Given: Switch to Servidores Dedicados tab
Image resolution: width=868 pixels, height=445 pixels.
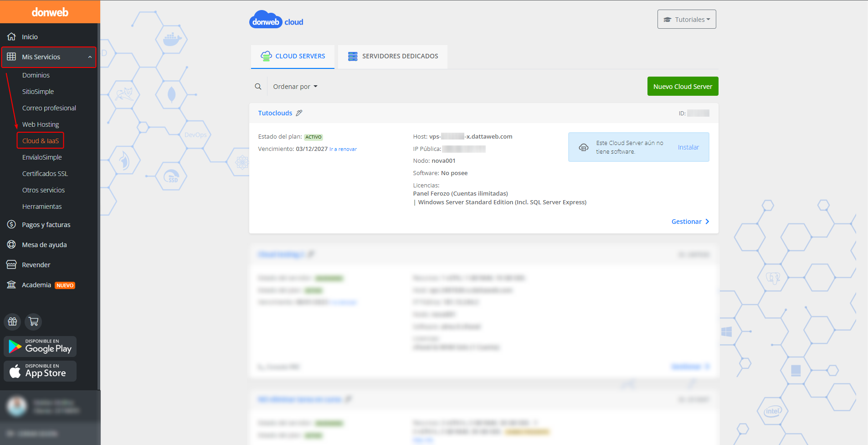Looking at the screenshot, I should (x=393, y=56).
